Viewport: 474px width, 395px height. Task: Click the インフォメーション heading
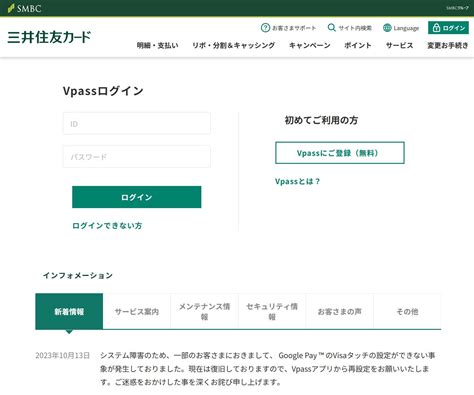click(x=78, y=275)
